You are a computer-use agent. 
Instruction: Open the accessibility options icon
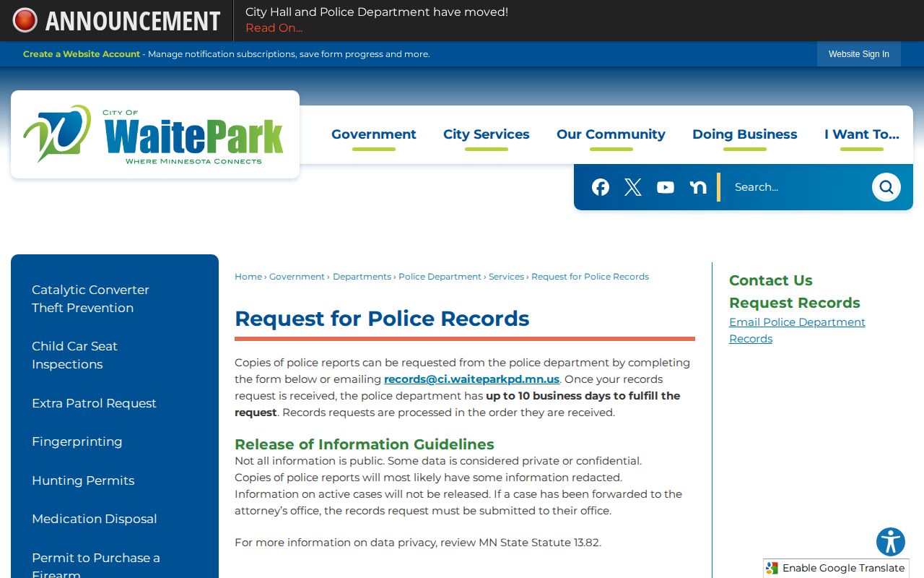(x=891, y=542)
